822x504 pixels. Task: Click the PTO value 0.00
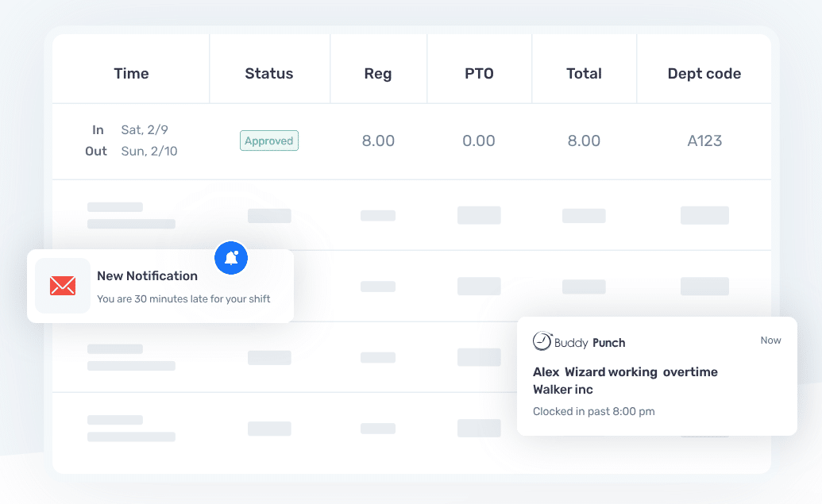[479, 141]
